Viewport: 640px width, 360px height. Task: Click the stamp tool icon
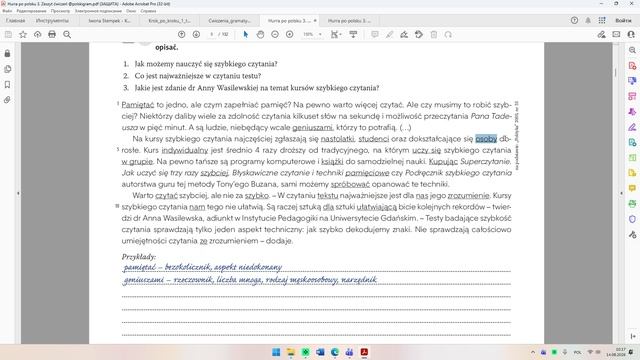(419, 35)
